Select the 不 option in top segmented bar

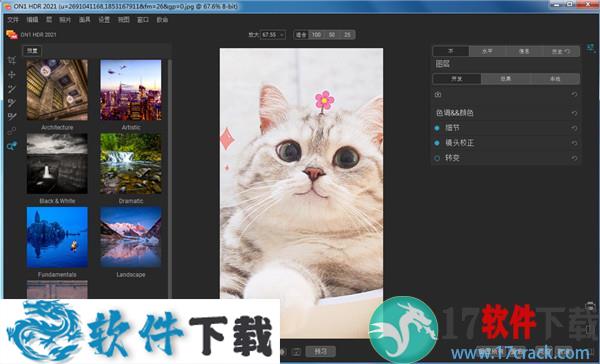(451, 51)
